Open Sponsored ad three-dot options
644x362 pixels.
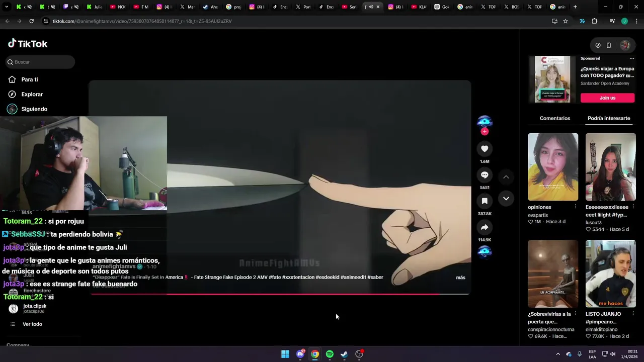632,58
